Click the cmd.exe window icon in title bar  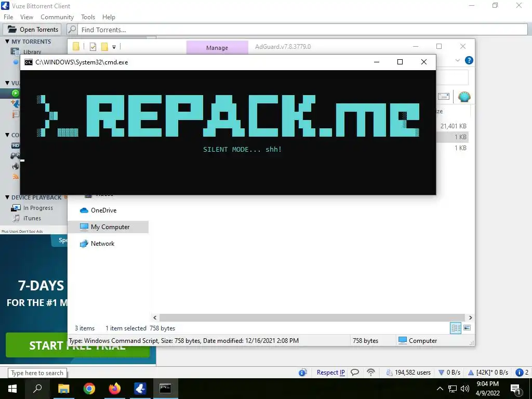click(29, 62)
